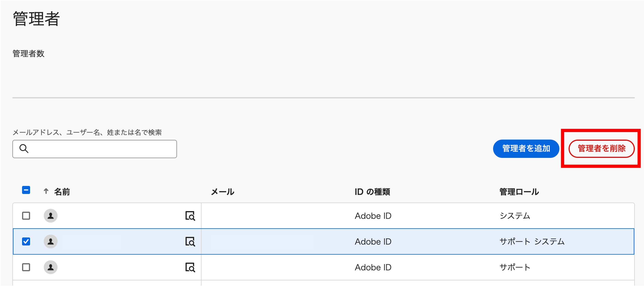Viewport: 644px width, 286px height.
Task: Click avatar icon of the Support admin
Action: point(50,267)
